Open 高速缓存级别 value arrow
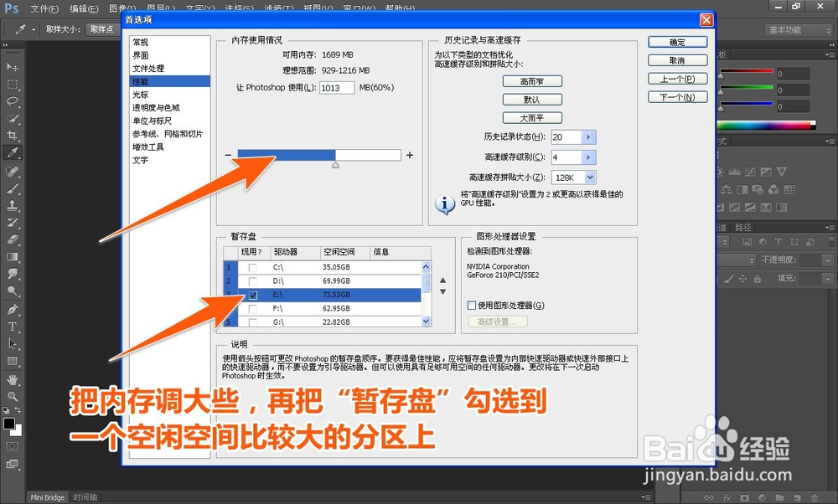Viewport: 838px width, 504px height. tap(588, 157)
